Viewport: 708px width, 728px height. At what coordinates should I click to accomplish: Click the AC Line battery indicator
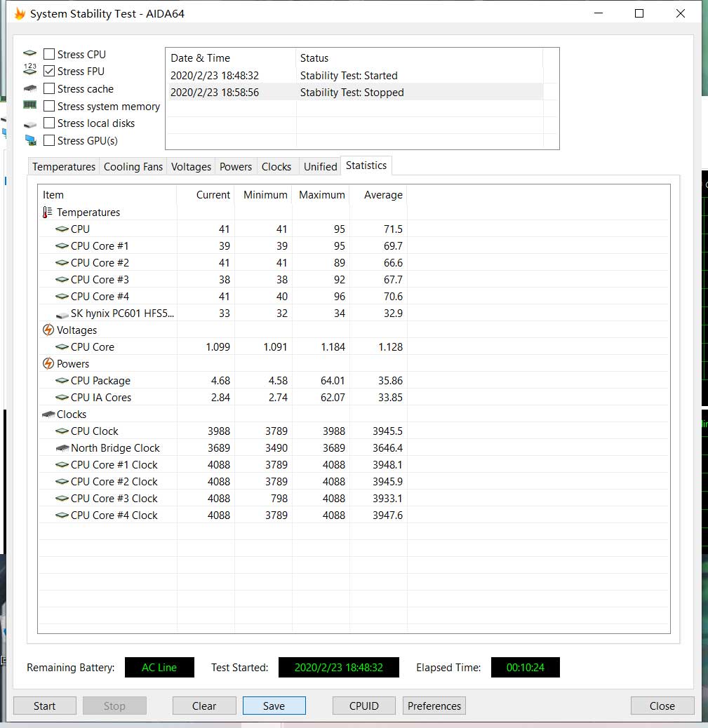[159, 667]
